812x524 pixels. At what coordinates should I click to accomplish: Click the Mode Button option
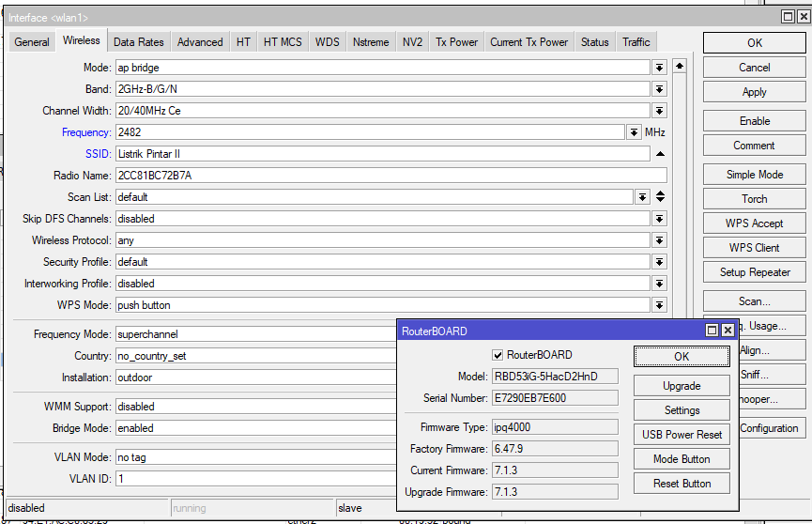682,458
